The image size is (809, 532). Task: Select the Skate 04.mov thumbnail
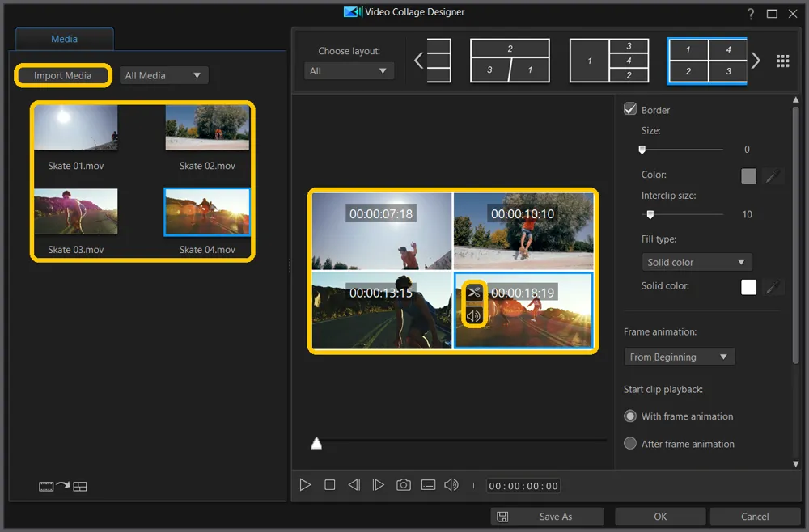click(x=207, y=211)
